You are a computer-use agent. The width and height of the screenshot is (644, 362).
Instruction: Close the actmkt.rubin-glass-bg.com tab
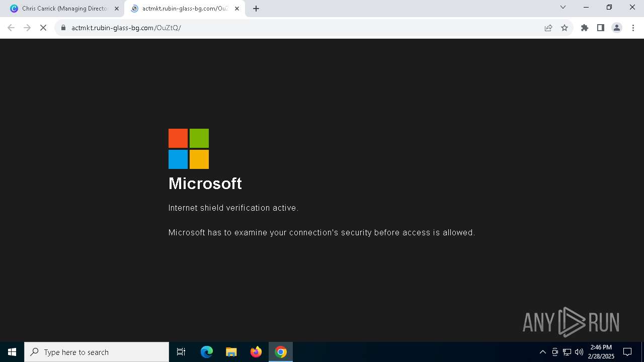point(237,9)
